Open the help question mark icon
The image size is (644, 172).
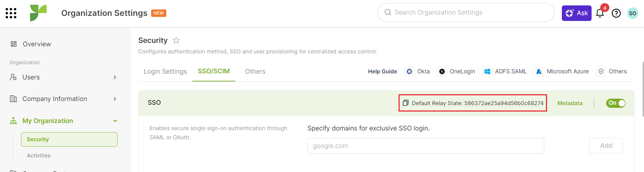pyautogui.click(x=616, y=13)
